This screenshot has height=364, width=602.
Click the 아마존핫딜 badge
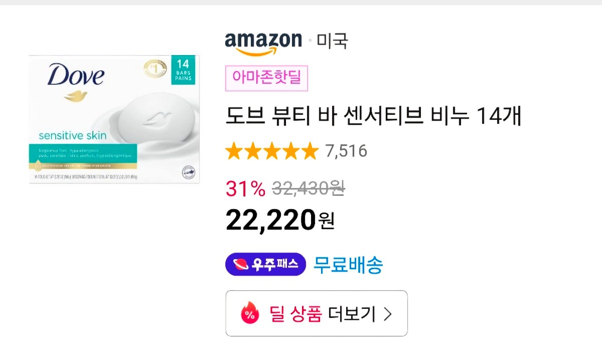click(266, 78)
